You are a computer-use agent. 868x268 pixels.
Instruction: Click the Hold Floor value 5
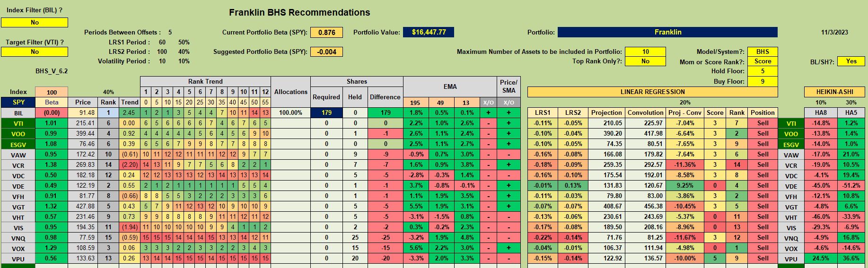[763, 71]
